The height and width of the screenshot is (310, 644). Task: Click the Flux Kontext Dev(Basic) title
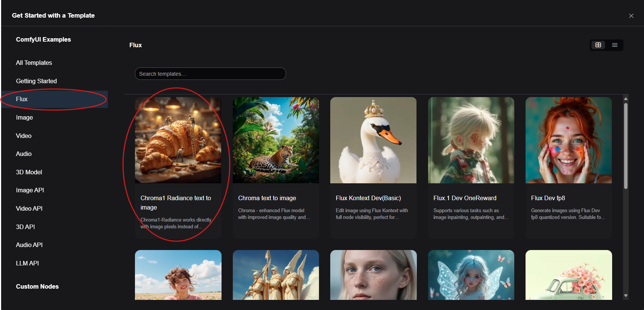[368, 198]
